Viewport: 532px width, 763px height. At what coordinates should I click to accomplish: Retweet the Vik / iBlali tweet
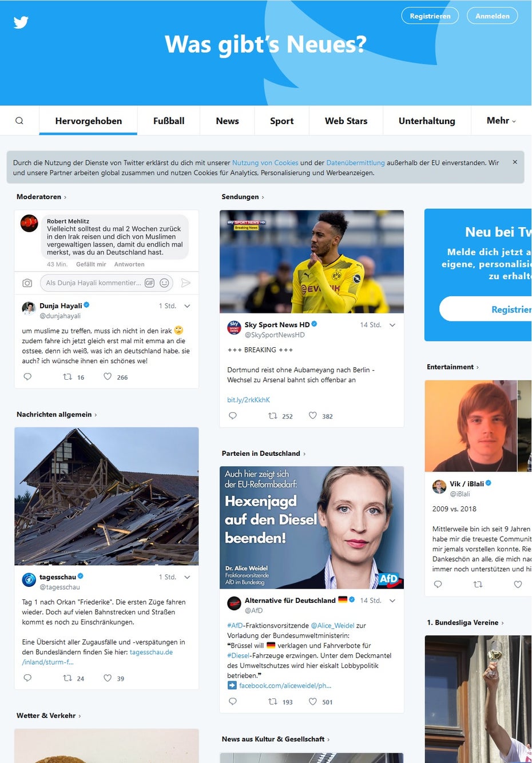pos(478,585)
